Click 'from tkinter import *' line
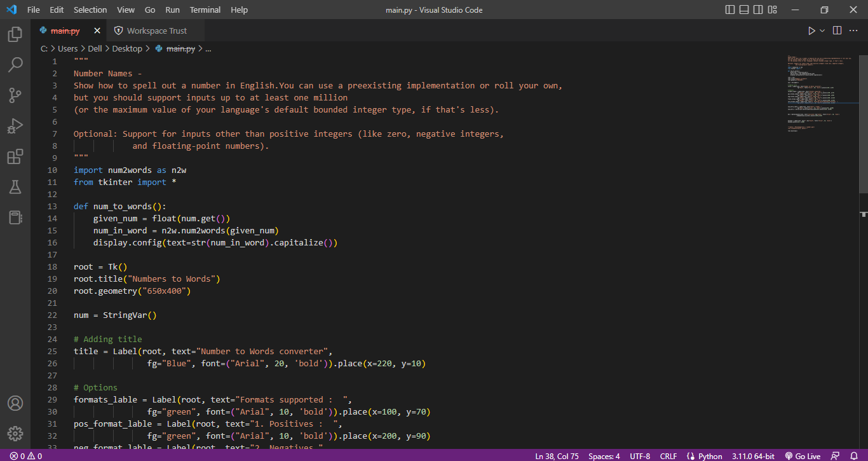The height and width of the screenshot is (461, 868). click(125, 182)
